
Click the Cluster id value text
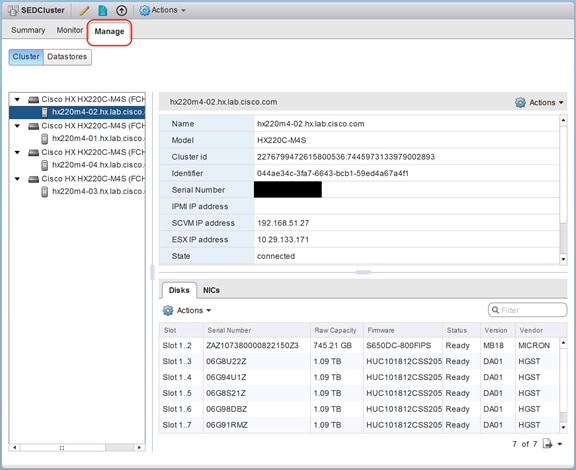pos(346,157)
